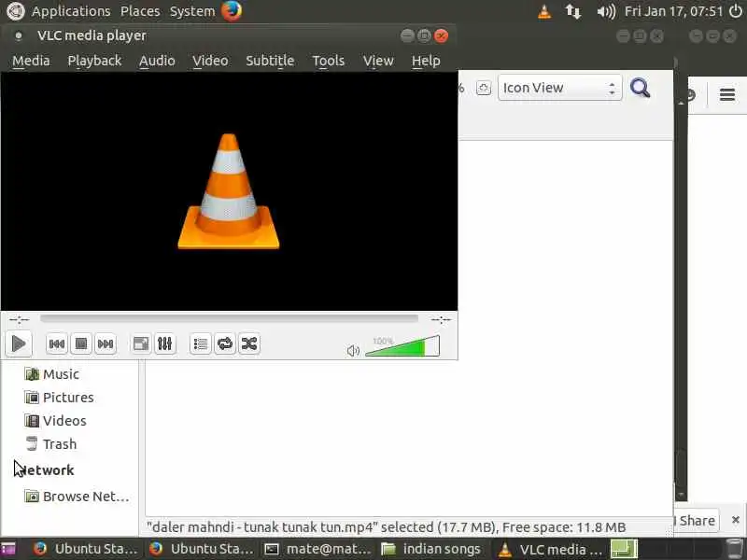The width and height of the screenshot is (747, 560).
Task: Open the power shutdown menu icon
Action: pos(736,11)
